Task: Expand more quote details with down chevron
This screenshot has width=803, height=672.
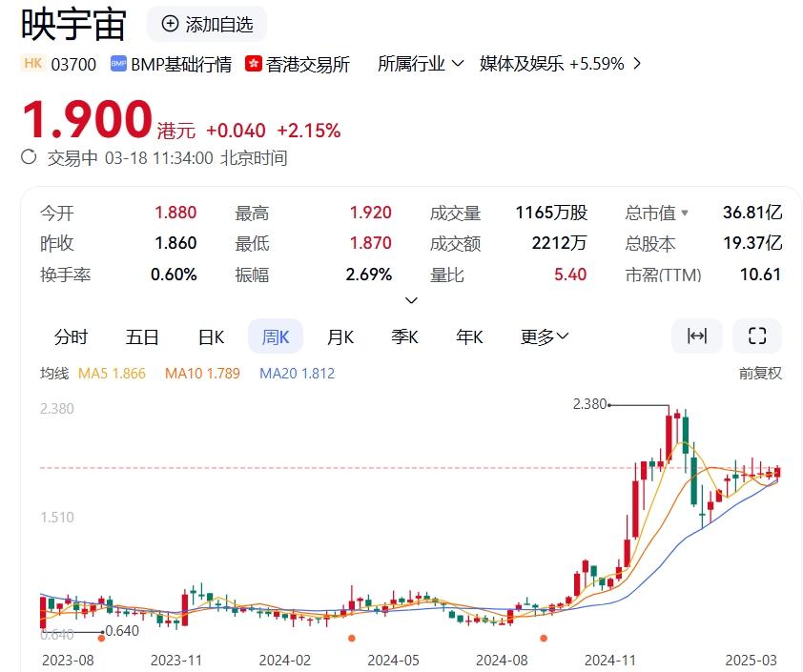Action: [411, 300]
